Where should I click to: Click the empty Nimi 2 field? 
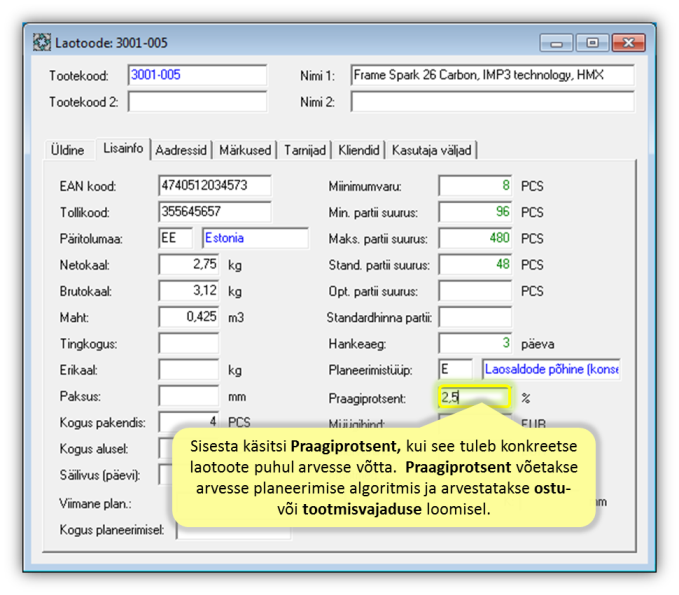tap(493, 102)
